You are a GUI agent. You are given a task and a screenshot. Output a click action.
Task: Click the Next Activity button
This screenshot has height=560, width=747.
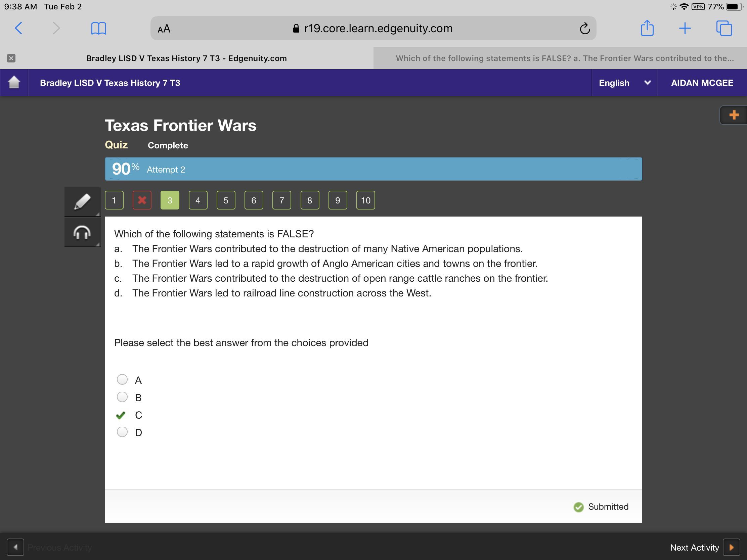coord(731,547)
